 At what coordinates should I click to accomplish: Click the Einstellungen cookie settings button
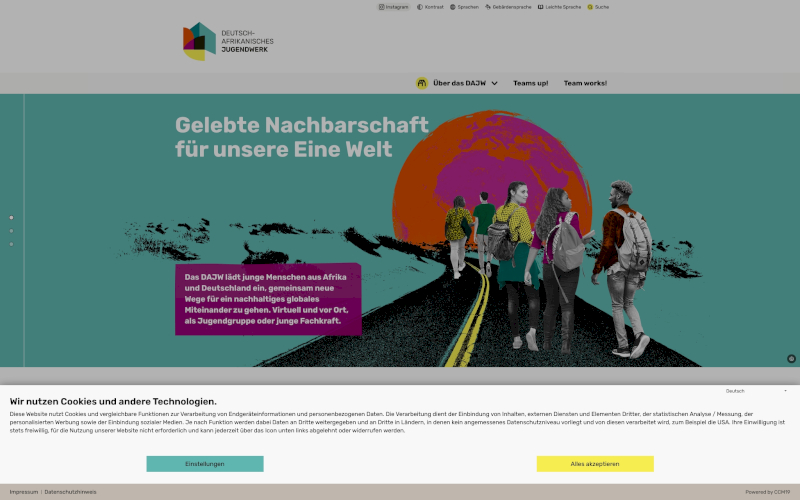coord(205,464)
